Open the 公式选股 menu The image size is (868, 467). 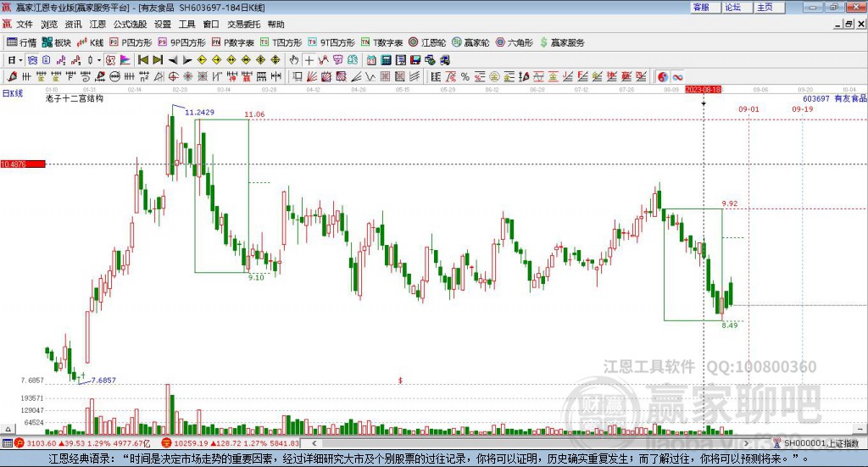(130, 25)
